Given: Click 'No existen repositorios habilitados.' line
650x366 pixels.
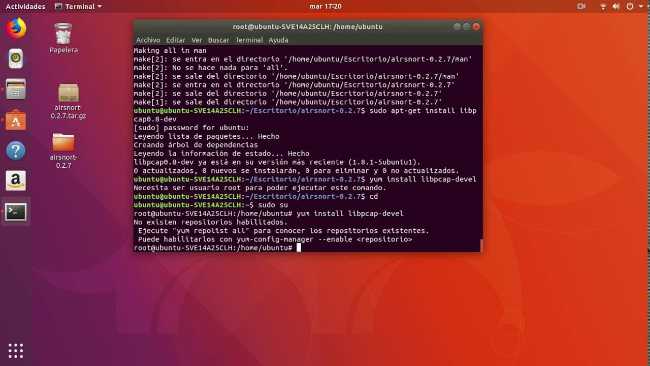Looking at the screenshot, I should (211, 222).
